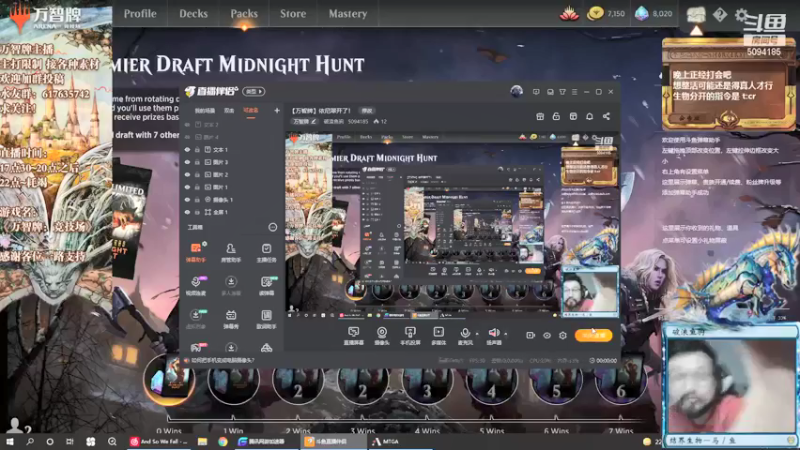Image resolution: width=800 pixels, height=450 pixels.
Task: Open the 主播任务 tool icon
Action: [266, 252]
